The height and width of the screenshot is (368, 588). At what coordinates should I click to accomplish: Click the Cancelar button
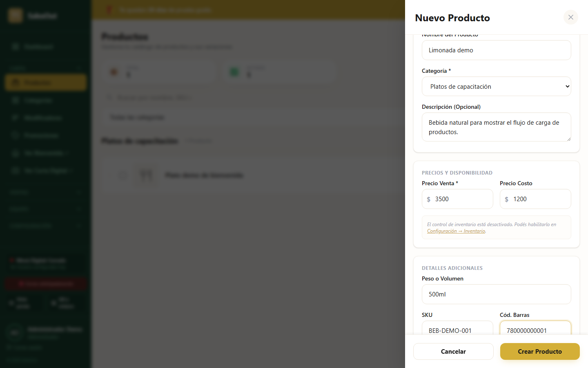coord(453,352)
